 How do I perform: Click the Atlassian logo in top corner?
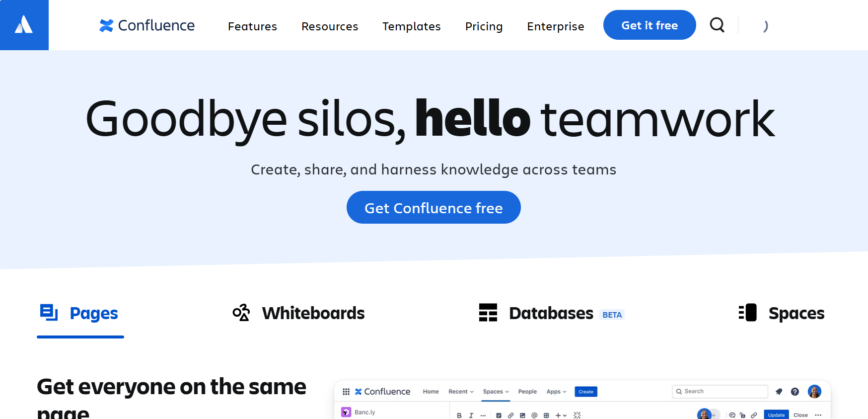(x=24, y=24)
